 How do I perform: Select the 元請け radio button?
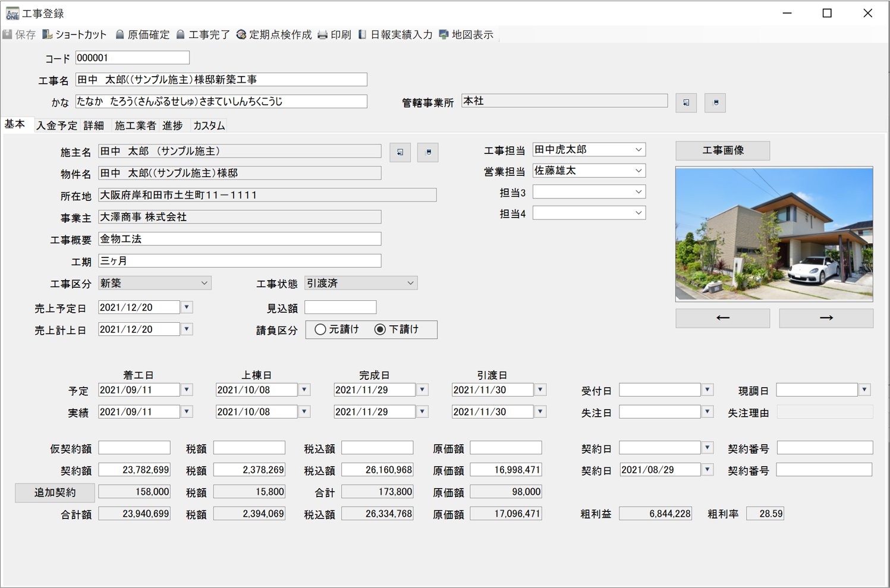pos(320,329)
